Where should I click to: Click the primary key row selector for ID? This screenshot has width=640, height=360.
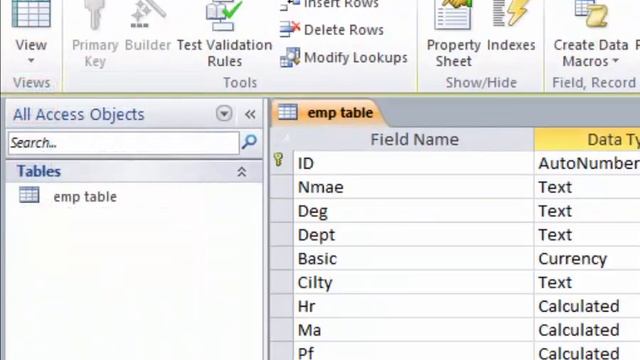coord(281,163)
